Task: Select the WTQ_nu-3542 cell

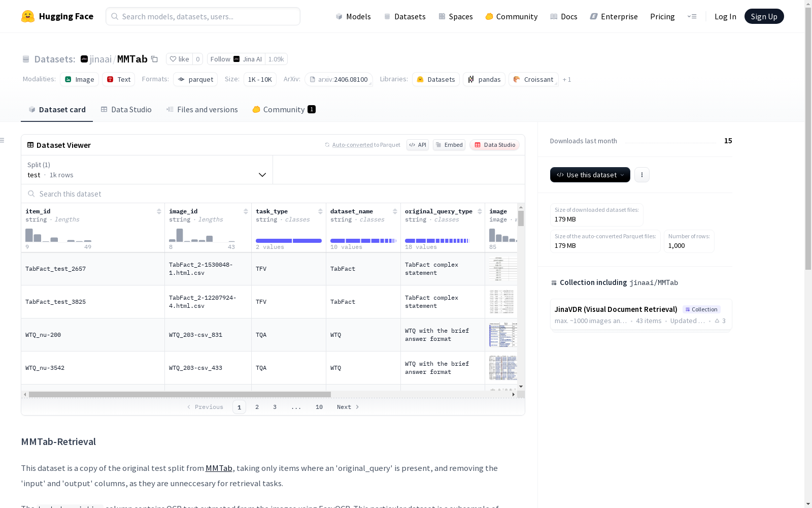Action: (93, 368)
